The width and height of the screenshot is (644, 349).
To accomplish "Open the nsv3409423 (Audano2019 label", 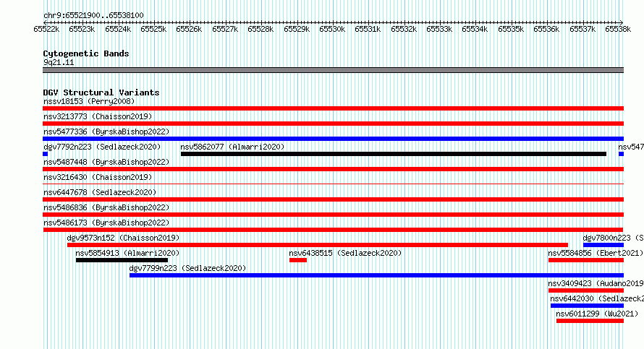I will pos(596,283).
